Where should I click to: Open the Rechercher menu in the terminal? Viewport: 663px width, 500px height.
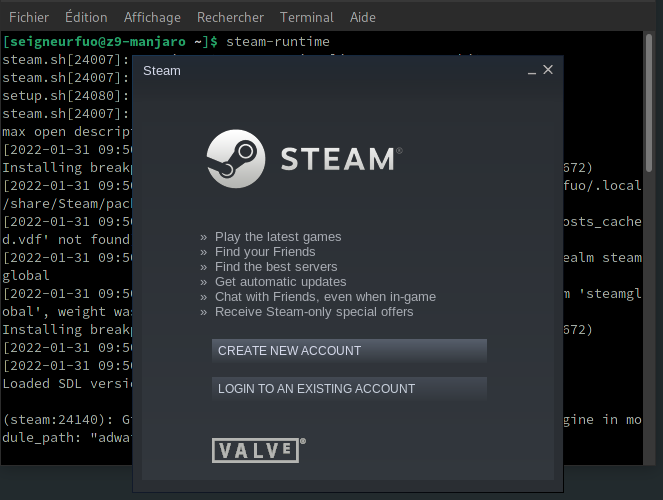pos(230,17)
